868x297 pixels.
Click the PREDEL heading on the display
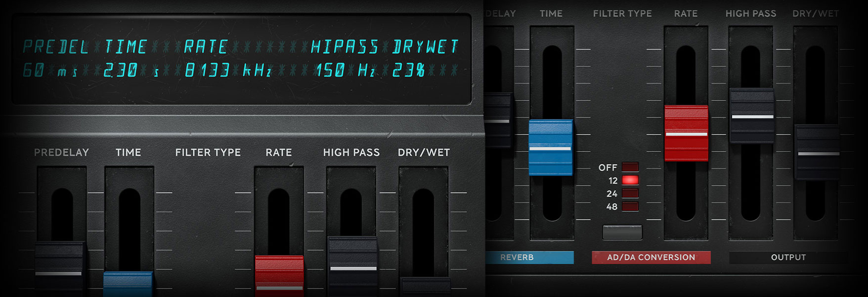point(56,47)
